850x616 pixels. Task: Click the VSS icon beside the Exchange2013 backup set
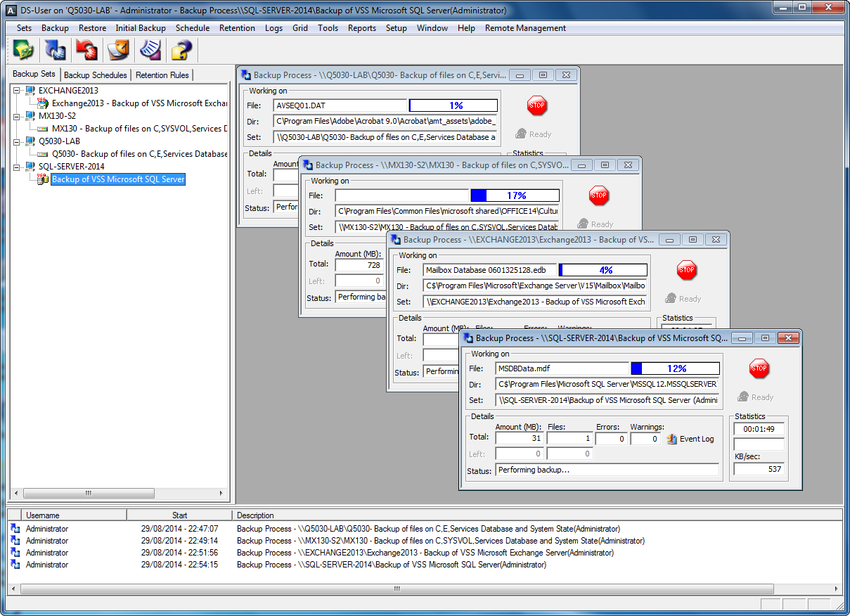click(x=44, y=103)
